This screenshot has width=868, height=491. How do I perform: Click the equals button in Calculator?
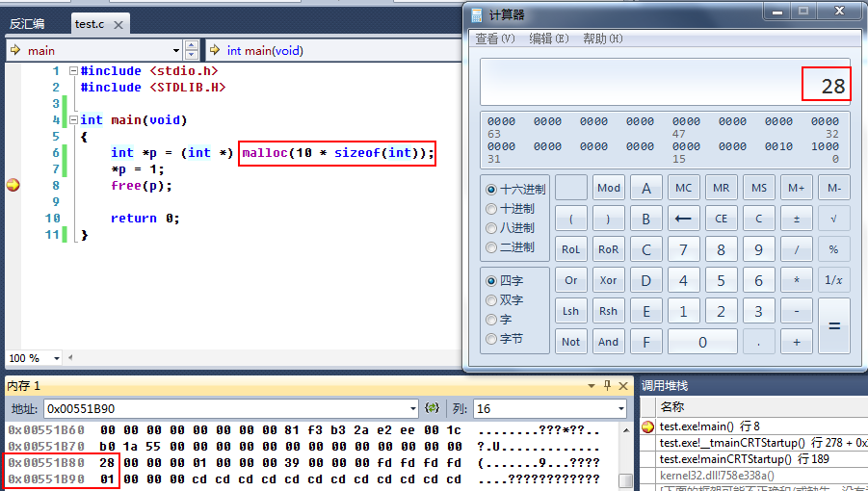coord(833,326)
